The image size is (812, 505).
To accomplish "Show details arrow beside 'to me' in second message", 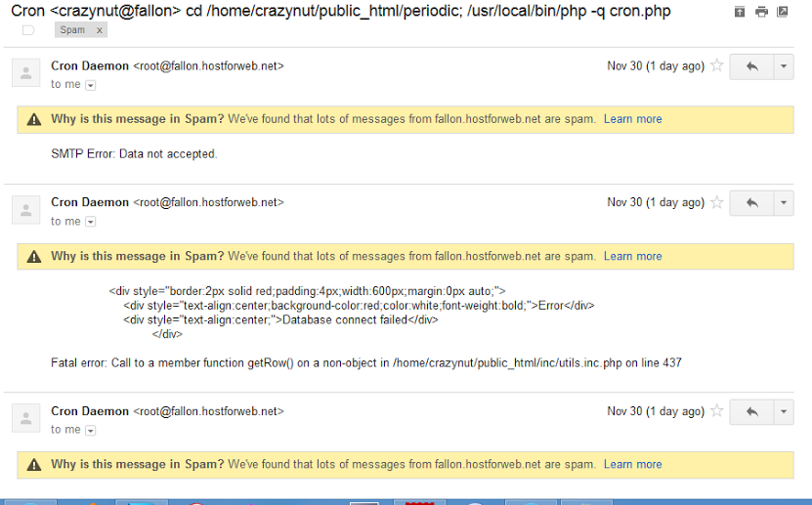I will click(x=91, y=222).
